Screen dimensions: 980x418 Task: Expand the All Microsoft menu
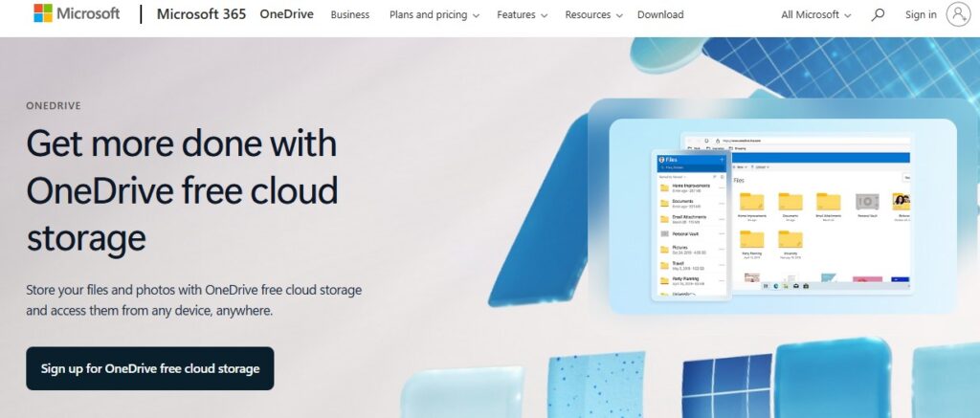(x=815, y=14)
